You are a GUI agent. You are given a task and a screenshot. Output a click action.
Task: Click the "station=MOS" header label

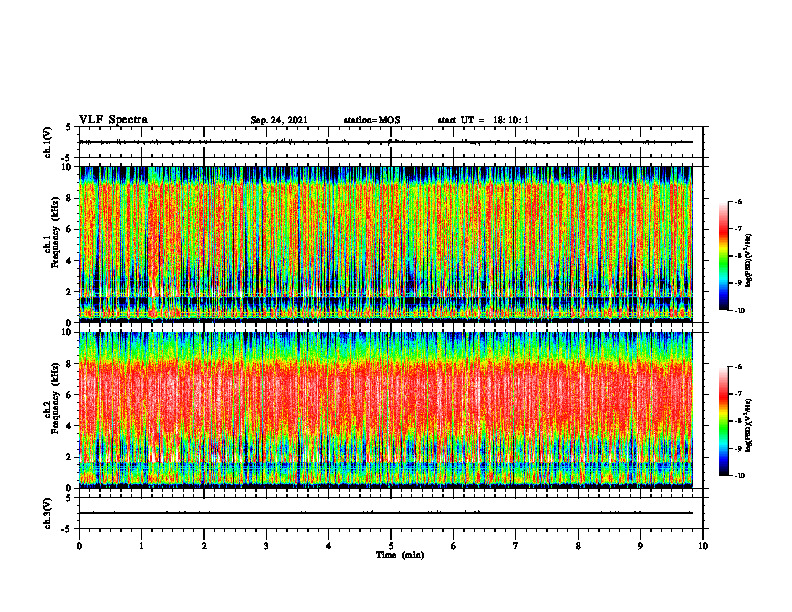click(372, 120)
